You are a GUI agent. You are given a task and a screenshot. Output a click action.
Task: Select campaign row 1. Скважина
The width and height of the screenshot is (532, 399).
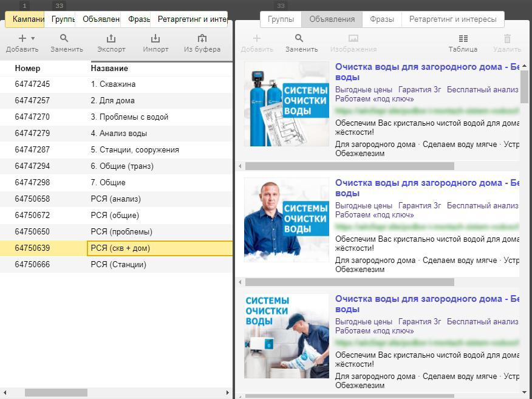tap(116, 84)
